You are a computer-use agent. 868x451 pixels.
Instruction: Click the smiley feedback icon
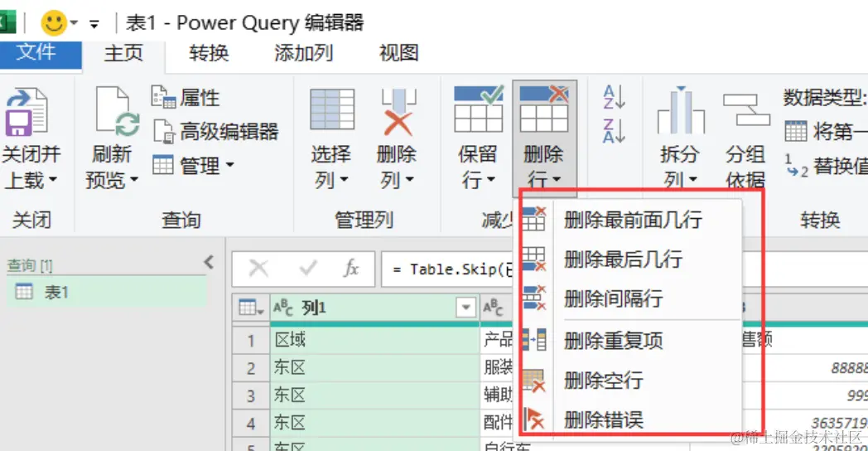pyautogui.click(x=54, y=23)
